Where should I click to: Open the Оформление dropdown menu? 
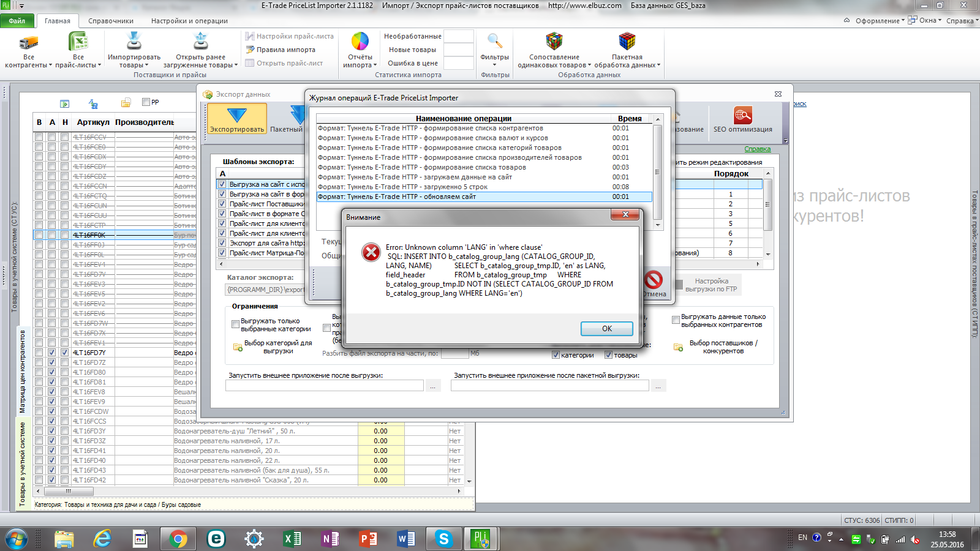[x=880, y=21]
